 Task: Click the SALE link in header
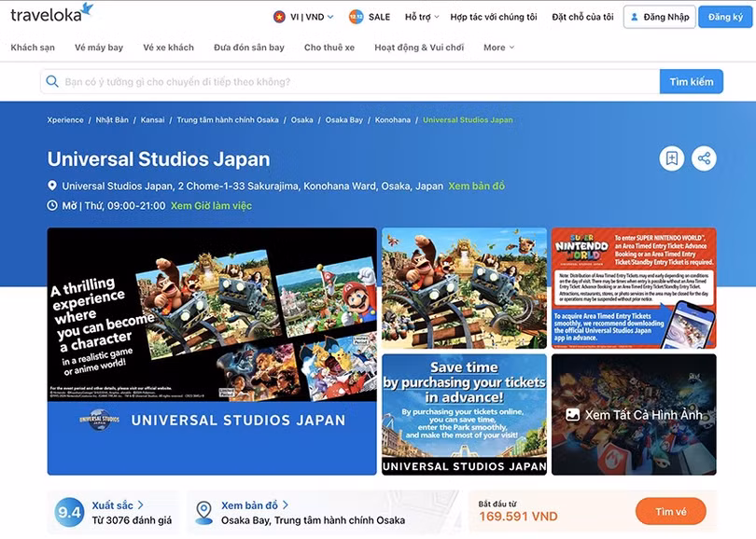pyautogui.click(x=380, y=17)
